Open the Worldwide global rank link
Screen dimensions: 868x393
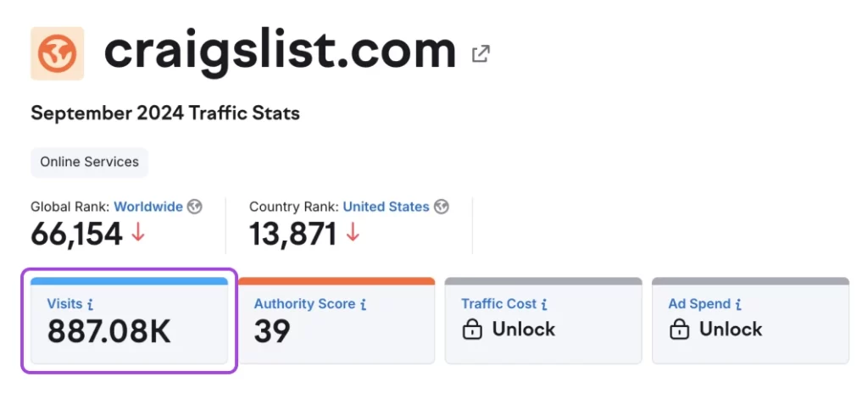pyautogui.click(x=148, y=207)
